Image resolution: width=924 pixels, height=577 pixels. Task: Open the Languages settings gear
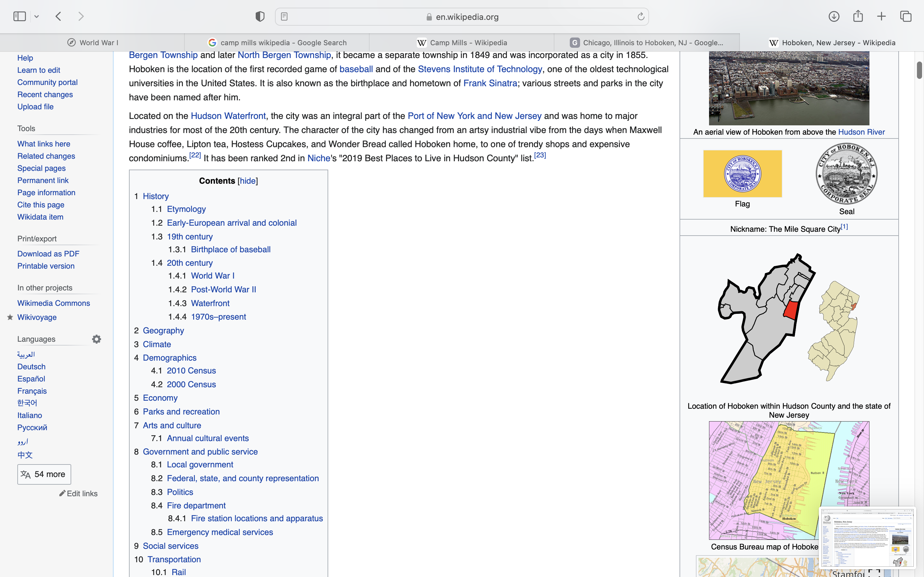pos(97,339)
